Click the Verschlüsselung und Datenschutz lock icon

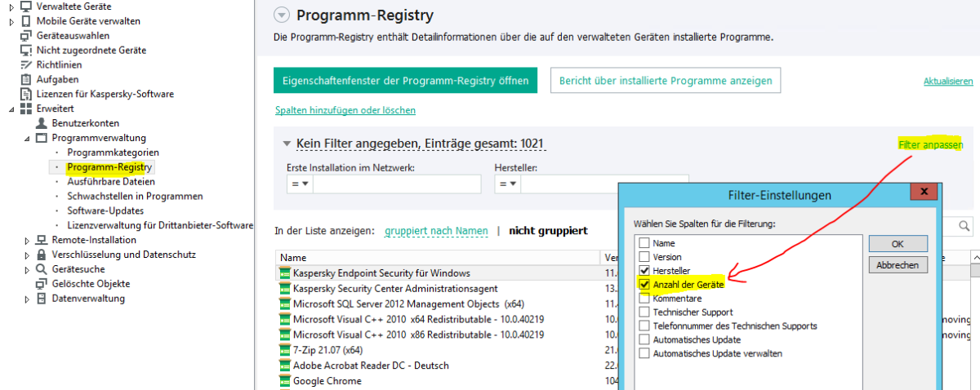42,255
